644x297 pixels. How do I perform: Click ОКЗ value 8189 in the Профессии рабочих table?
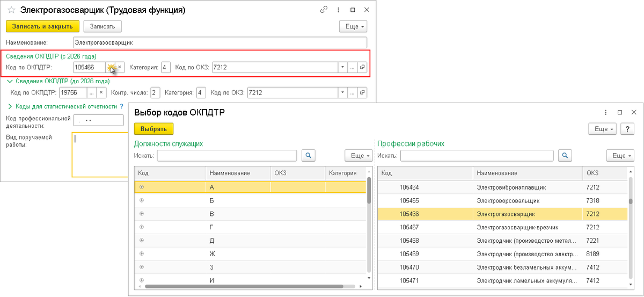click(x=592, y=253)
